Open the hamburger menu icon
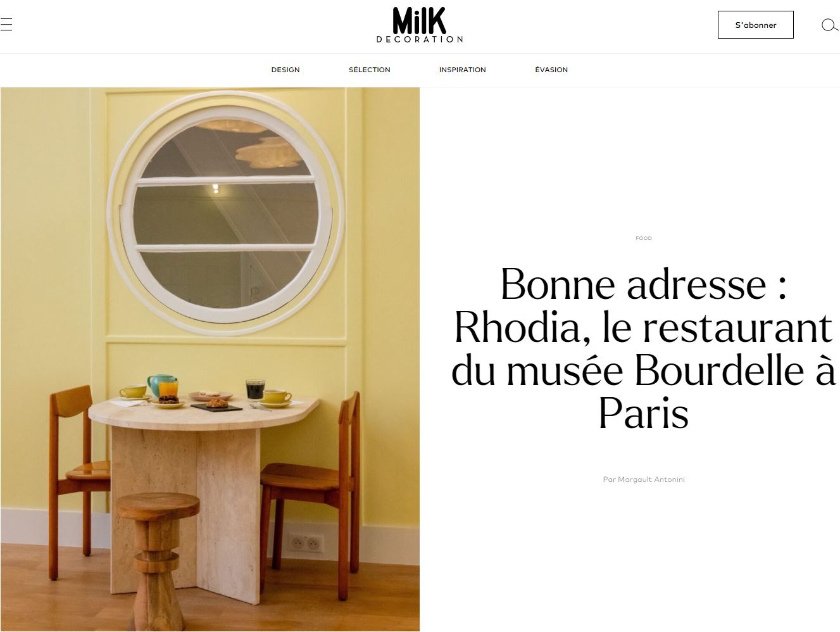This screenshot has width=840, height=632. pyautogui.click(x=6, y=25)
